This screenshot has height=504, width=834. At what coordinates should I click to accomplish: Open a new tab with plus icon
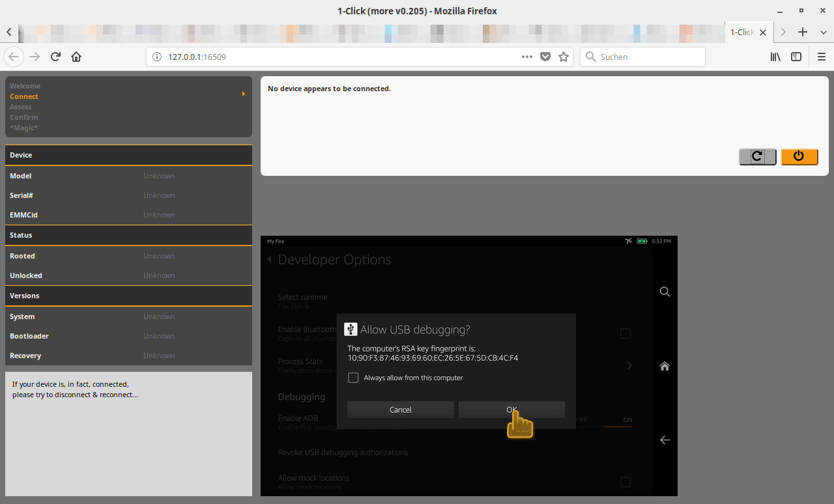pyautogui.click(x=803, y=32)
